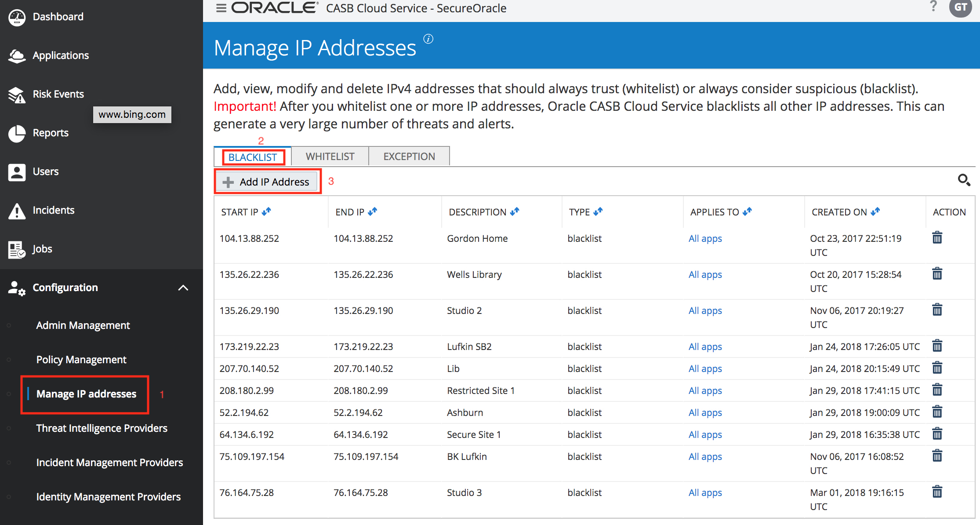The width and height of the screenshot is (980, 525).
Task: Open Identity Management Providers
Action: (109, 497)
